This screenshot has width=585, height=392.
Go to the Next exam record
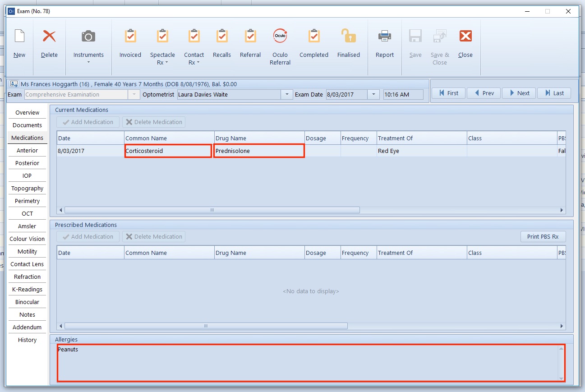tap(519, 93)
